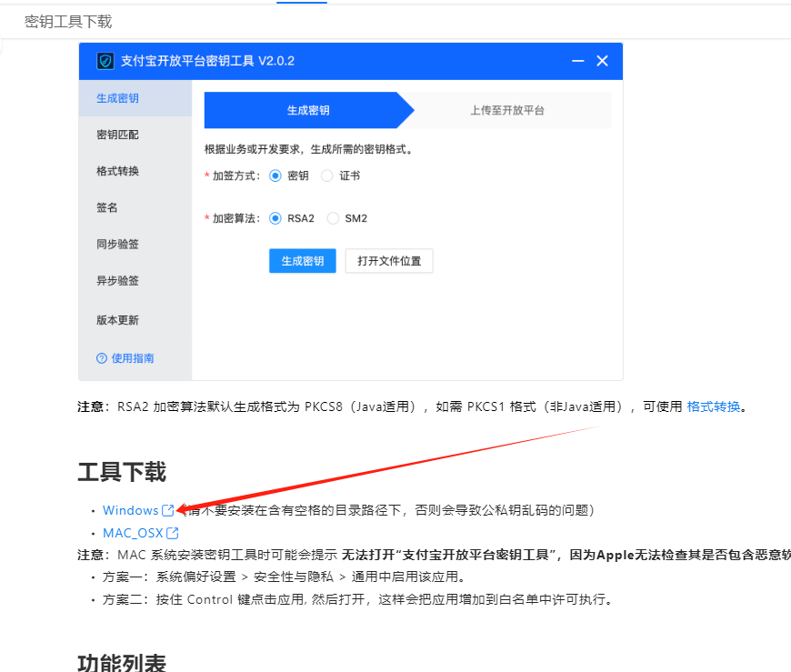
Task: Click the 加密算法 field label
Action: (235, 218)
